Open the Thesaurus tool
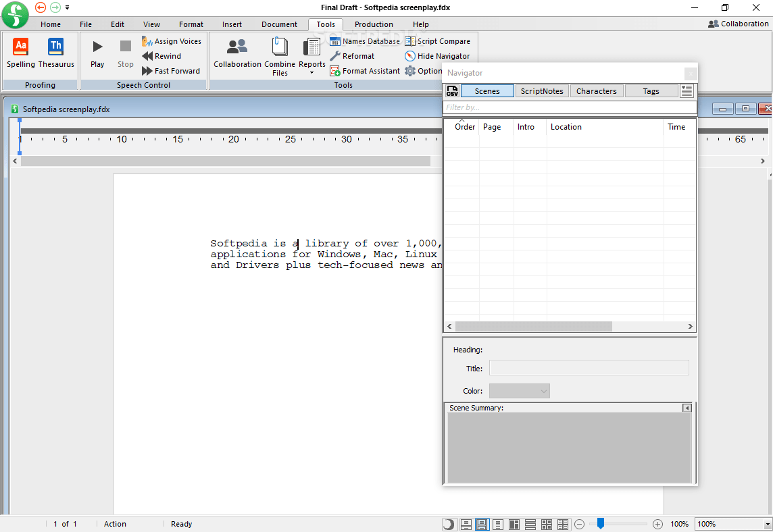Viewport: 773px width, 532px height. pos(56,53)
